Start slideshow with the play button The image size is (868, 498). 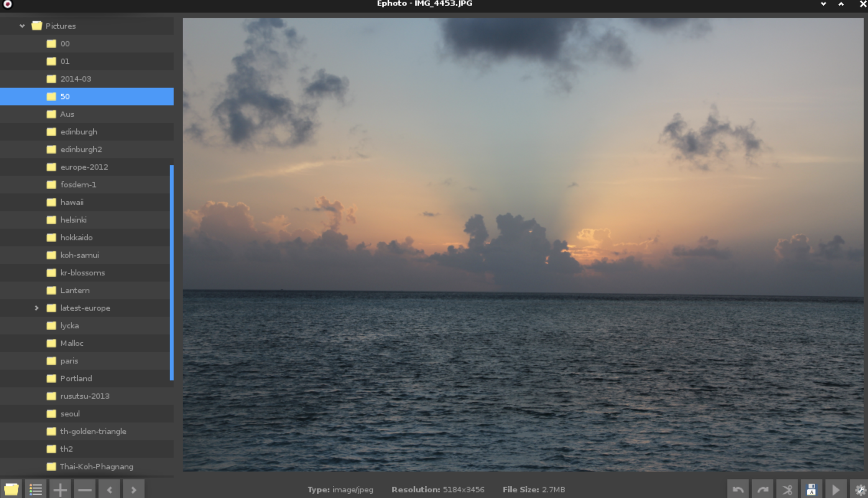coord(836,489)
